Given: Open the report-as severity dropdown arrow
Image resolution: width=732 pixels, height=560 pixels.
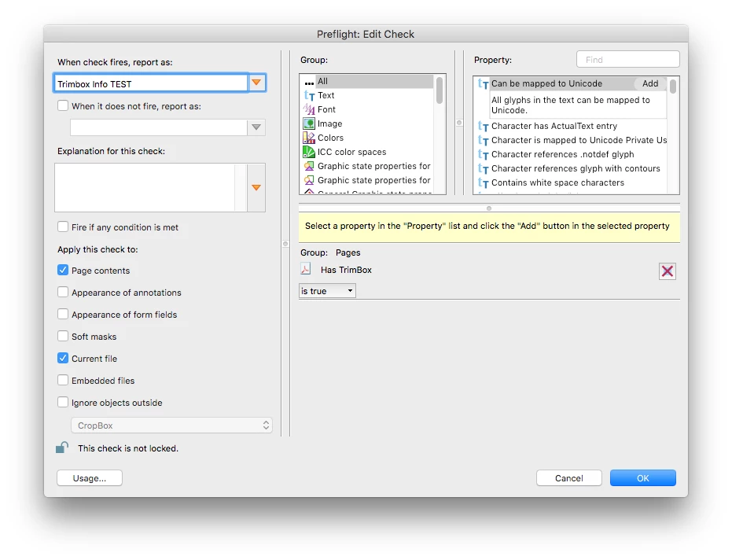Looking at the screenshot, I should coord(256,83).
